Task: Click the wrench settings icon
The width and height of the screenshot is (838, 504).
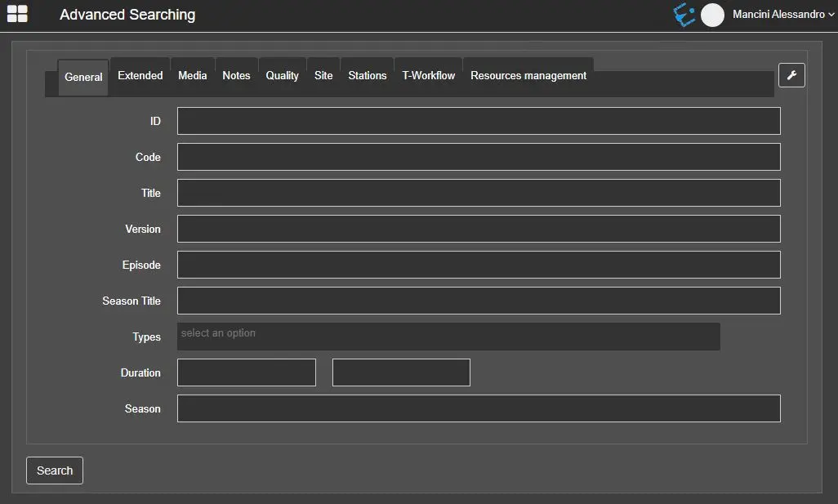Action: coord(791,75)
